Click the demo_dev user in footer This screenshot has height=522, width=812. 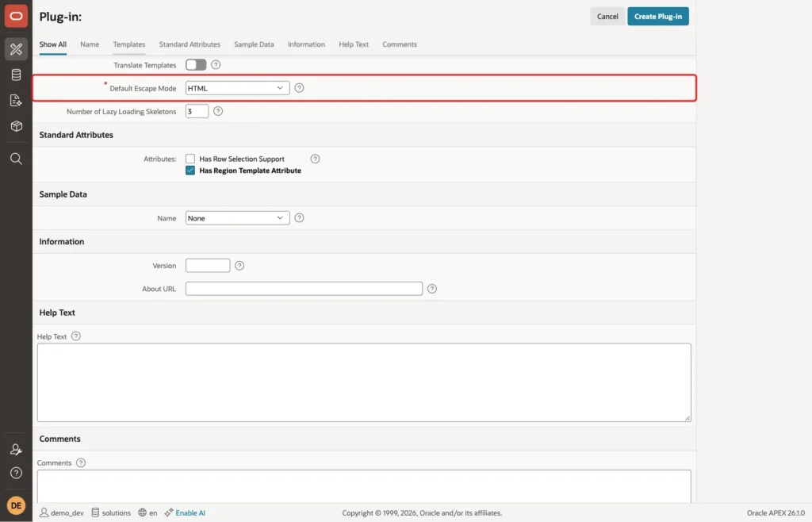(62, 512)
